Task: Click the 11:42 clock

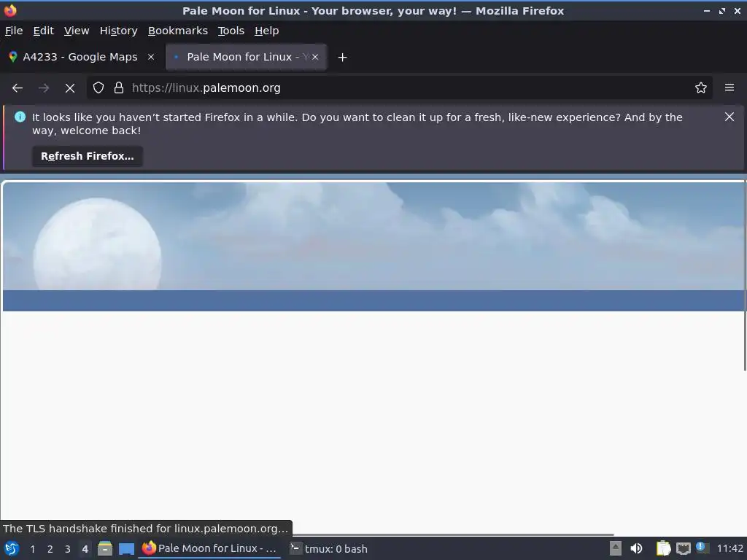Action: [729, 548]
